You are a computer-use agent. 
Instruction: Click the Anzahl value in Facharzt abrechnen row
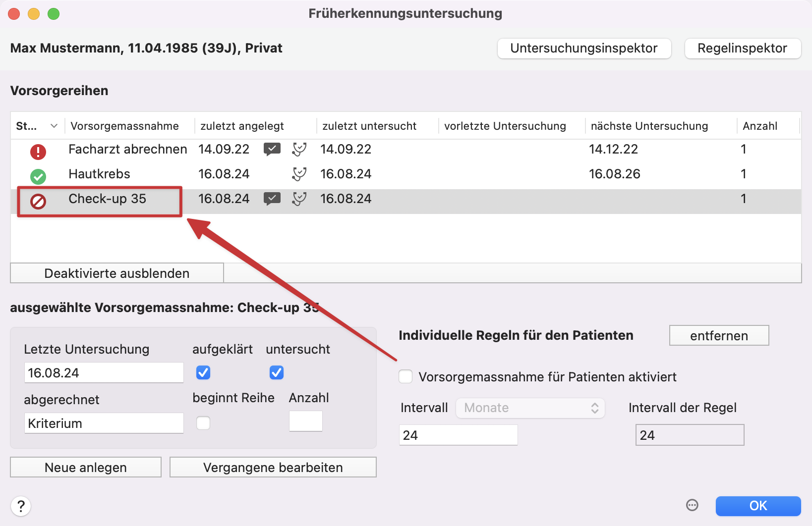coord(744,149)
